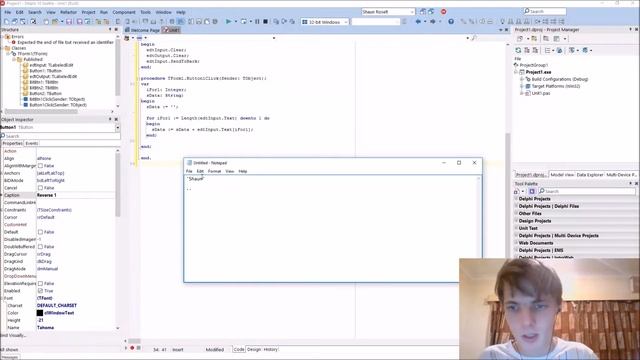
Task: Toggle the Default property checkbox
Action: pos(40,232)
